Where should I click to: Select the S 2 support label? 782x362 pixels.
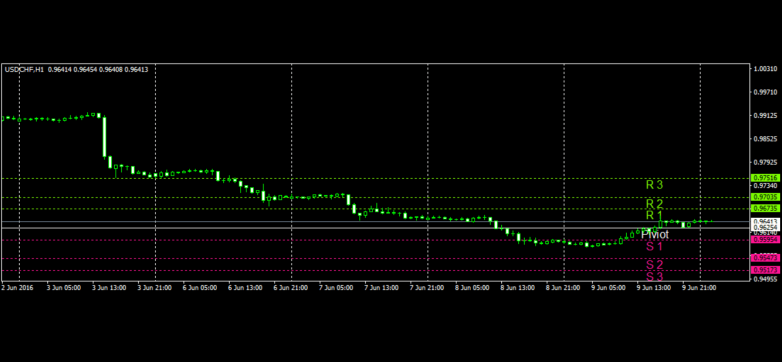pos(654,265)
